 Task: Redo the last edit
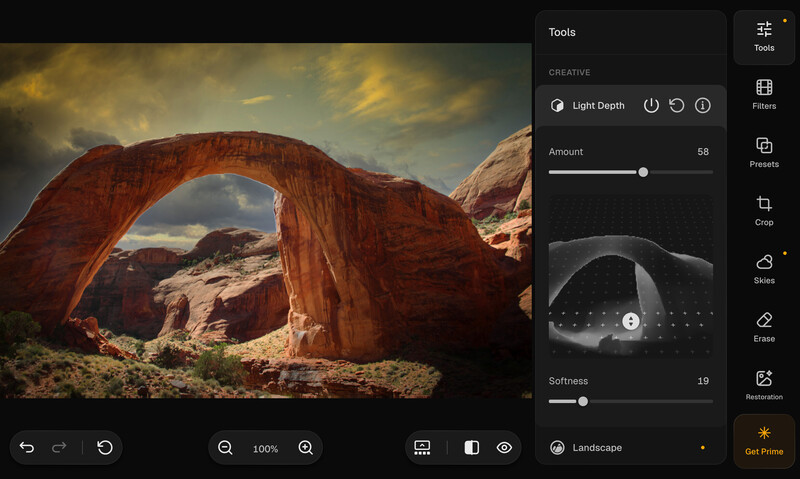(59, 447)
